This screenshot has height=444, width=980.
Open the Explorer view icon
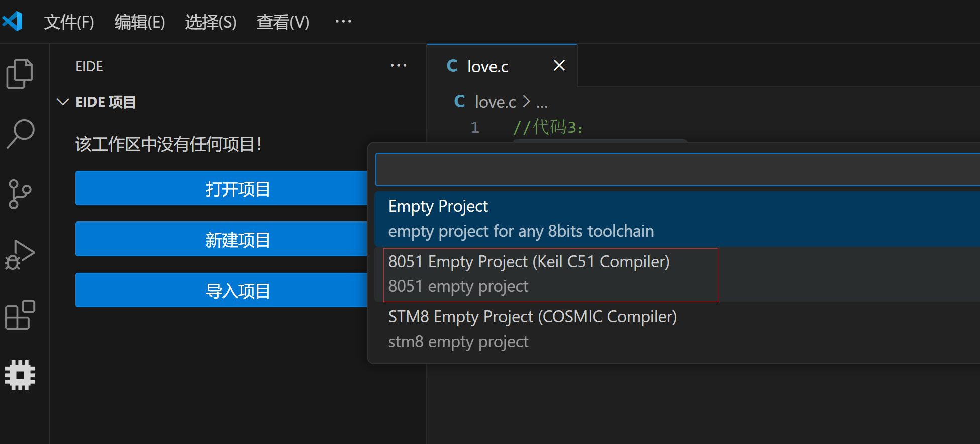coord(20,74)
